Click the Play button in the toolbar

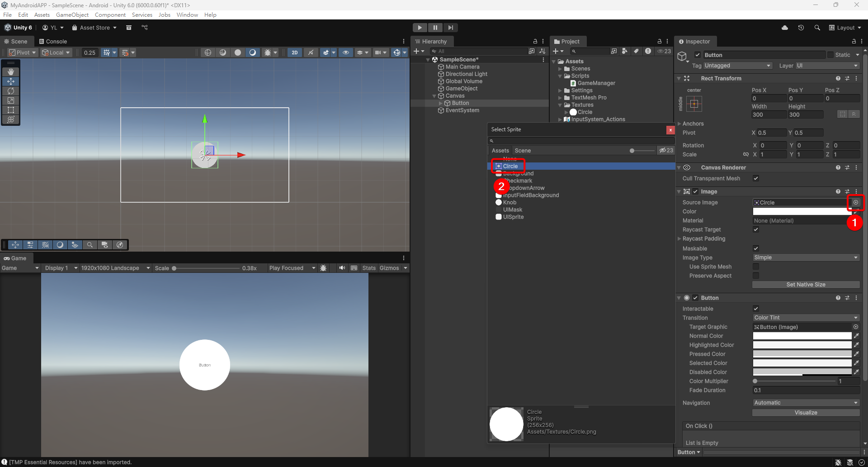(420, 28)
